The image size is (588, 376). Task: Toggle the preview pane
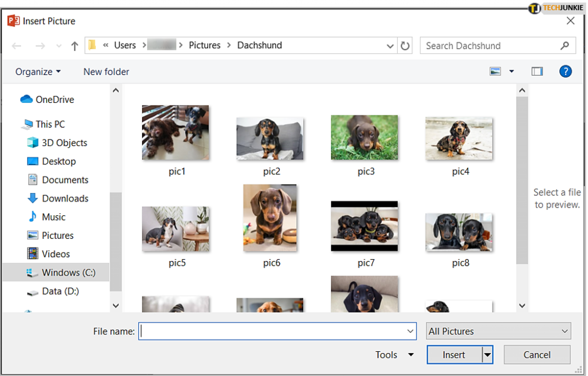pyautogui.click(x=537, y=71)
